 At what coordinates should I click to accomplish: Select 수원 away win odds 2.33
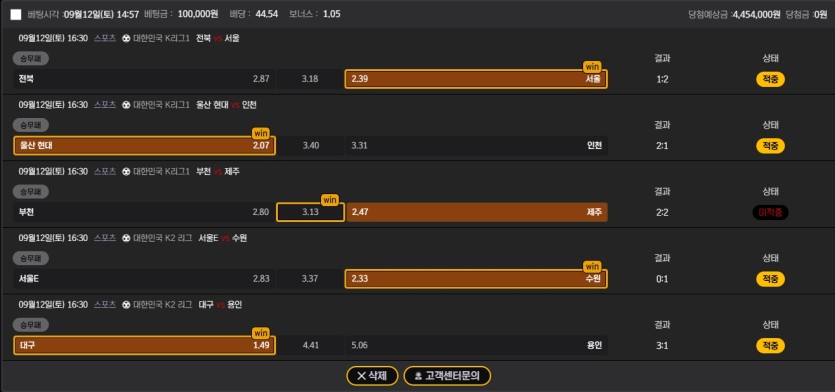[x=476, y=279]
